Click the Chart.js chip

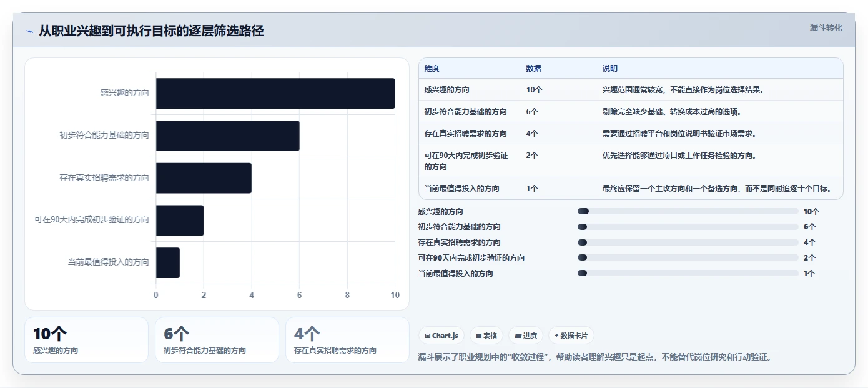[441, 336]
